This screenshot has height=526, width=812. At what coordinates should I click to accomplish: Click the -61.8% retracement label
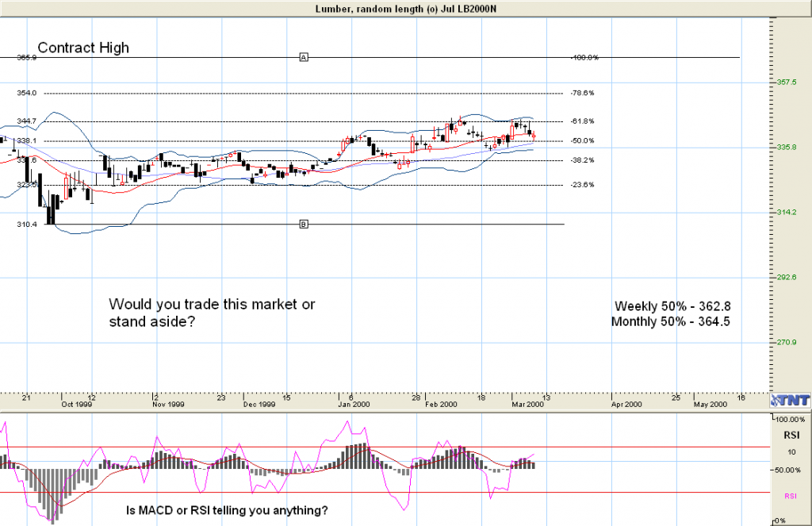coord(583,121)
